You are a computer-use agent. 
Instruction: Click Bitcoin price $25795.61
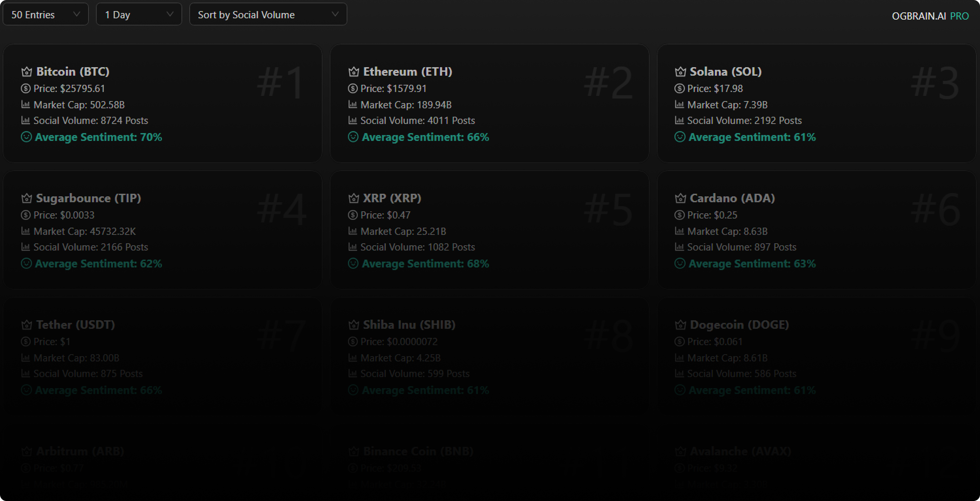click(69, 89)
